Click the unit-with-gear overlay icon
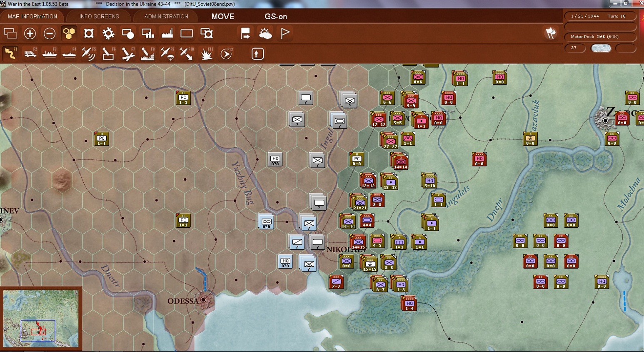Image resolution: width=644 pixels, height=352 pixels. coord(207,33)
